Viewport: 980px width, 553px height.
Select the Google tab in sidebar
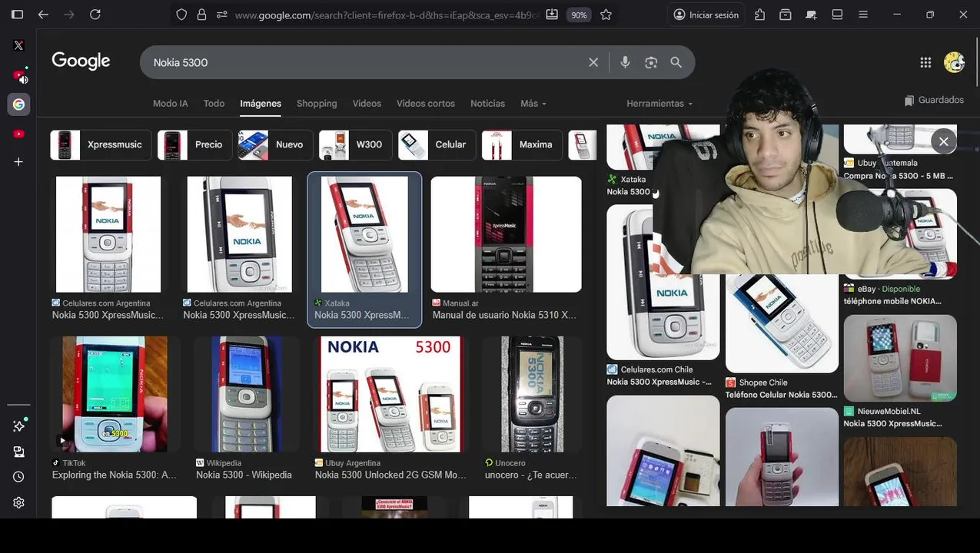coord(18,104)
